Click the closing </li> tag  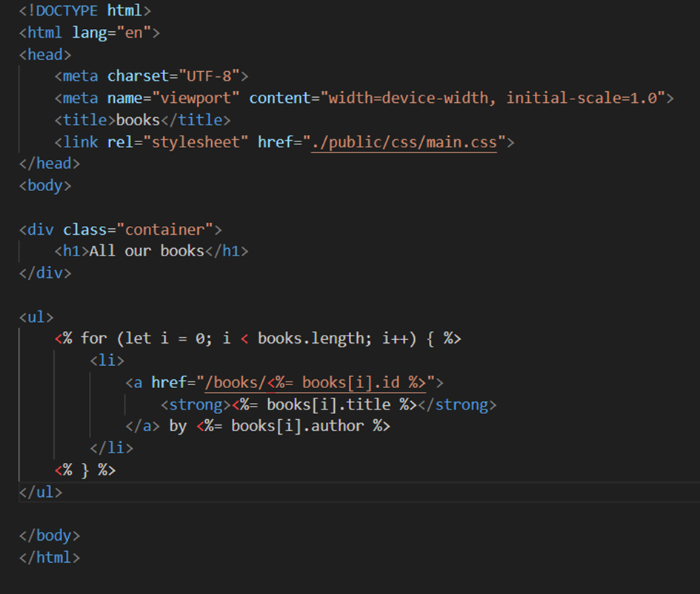(x=112, y=447)
